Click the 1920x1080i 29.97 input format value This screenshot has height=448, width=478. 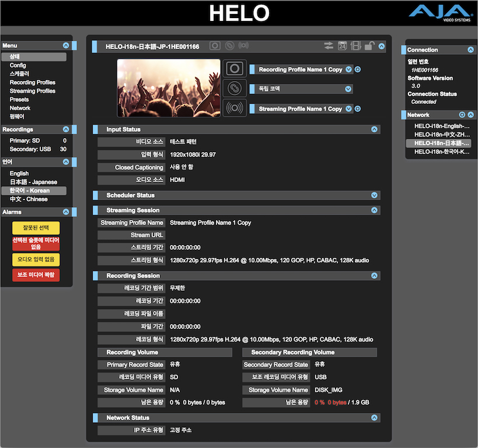(193, 155)
